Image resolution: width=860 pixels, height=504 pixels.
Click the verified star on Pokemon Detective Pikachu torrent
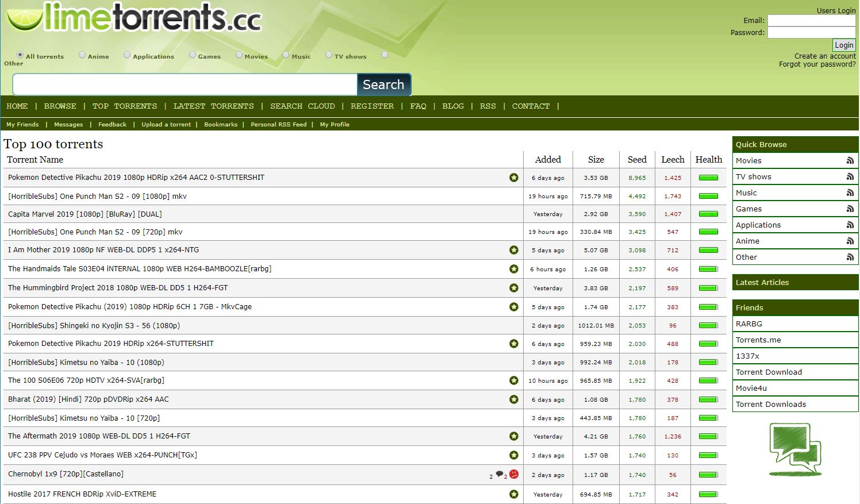pos(513,178)
